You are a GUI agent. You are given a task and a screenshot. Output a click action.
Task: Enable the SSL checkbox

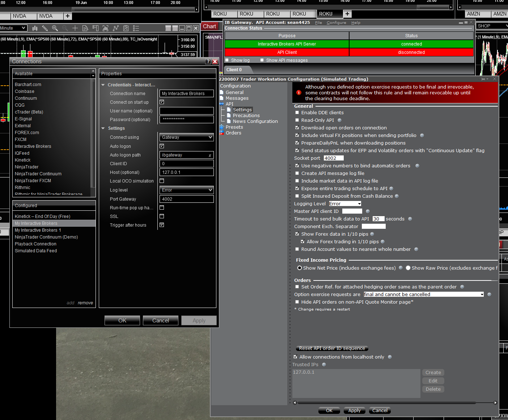click(162, 217)
